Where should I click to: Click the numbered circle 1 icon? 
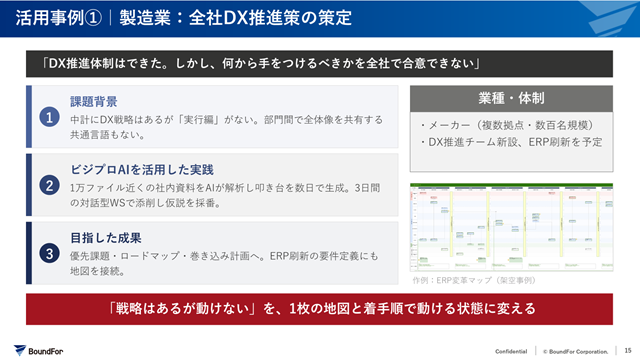tap(49, 117)
